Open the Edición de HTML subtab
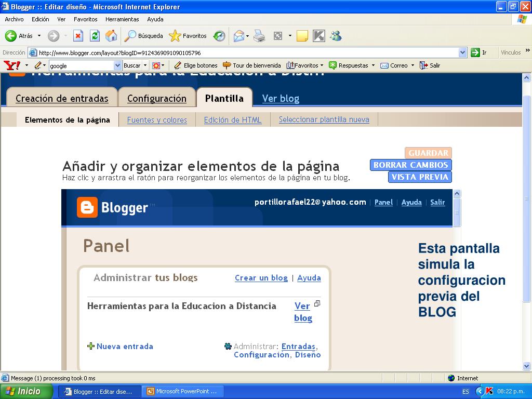 click(233, 120)
